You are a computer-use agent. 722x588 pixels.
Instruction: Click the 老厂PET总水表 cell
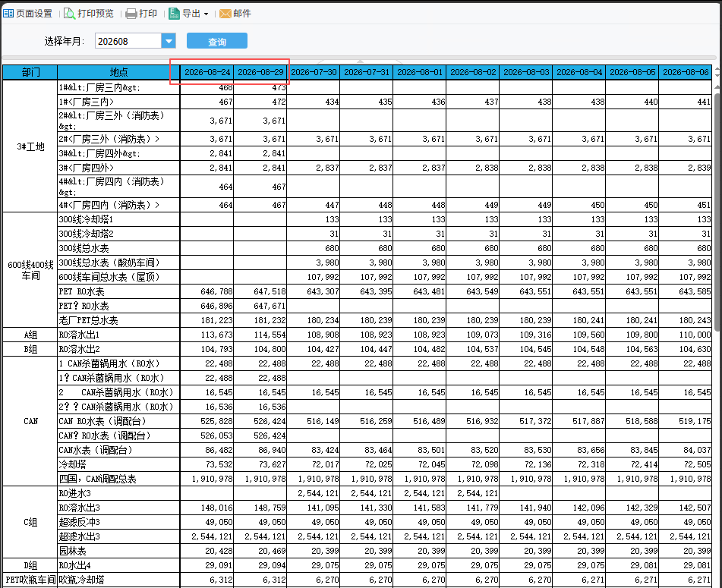coord(118,320)
